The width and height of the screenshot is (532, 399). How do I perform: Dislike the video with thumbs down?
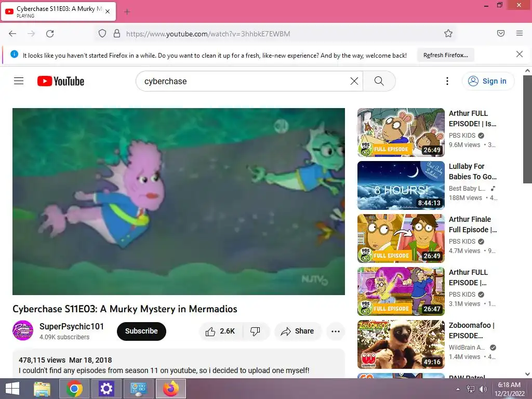click(255, 331)
